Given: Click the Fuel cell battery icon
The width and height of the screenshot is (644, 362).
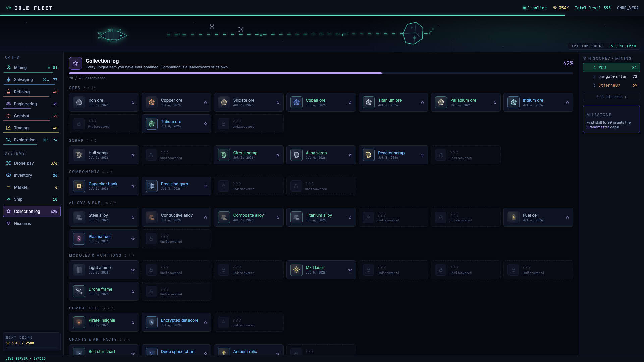Looking at the screenshot, I should (514, 217).
